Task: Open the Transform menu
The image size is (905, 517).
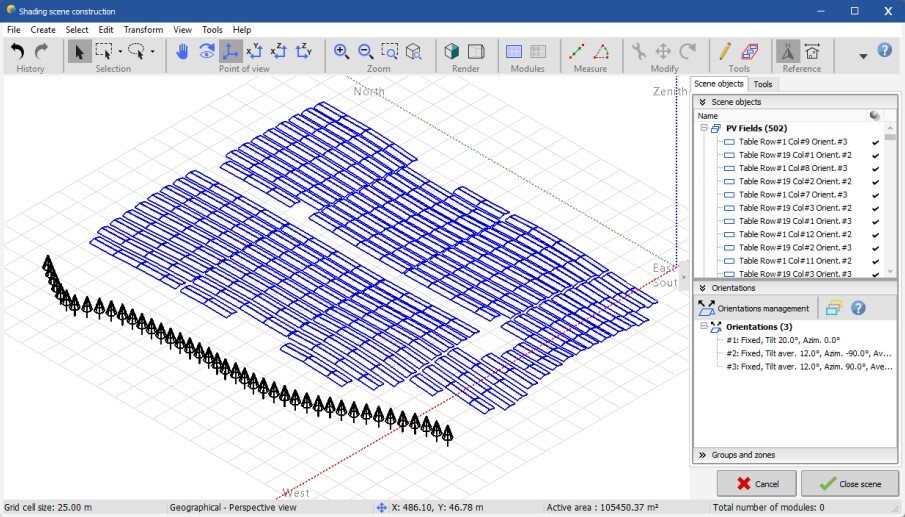Action: point(143,30)
